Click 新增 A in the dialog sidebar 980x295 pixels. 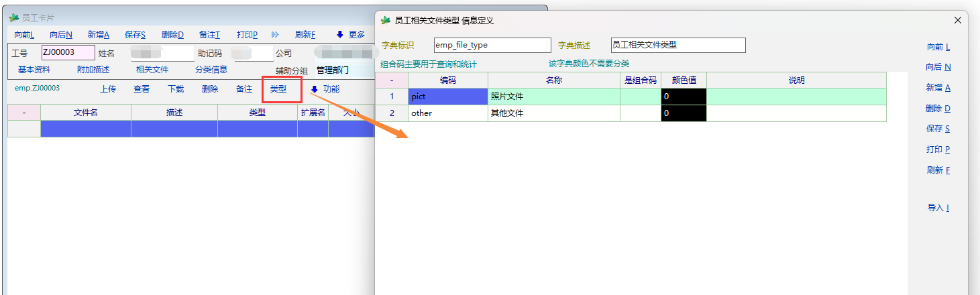[x=938, y=88]
